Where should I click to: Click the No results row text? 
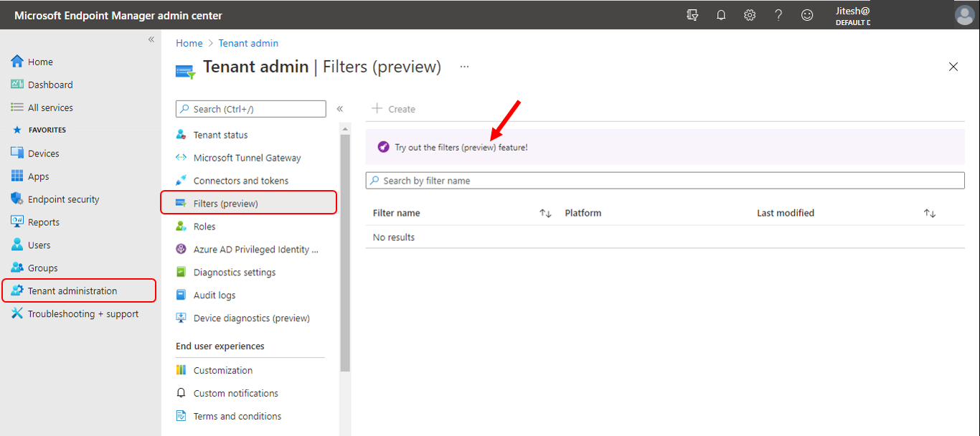[394, 237]
